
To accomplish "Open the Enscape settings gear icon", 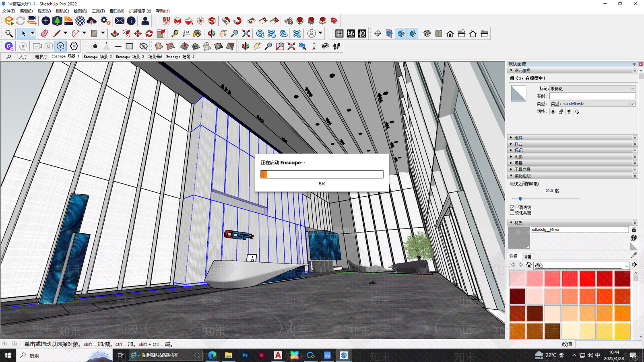I will (x=105, y=21).
